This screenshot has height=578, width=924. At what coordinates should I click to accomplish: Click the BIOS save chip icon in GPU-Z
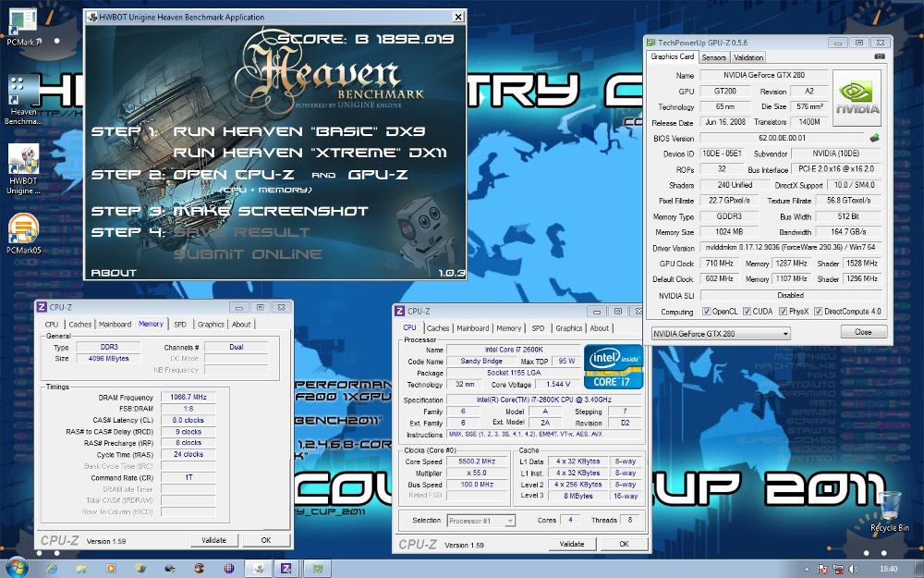point(874,138)
